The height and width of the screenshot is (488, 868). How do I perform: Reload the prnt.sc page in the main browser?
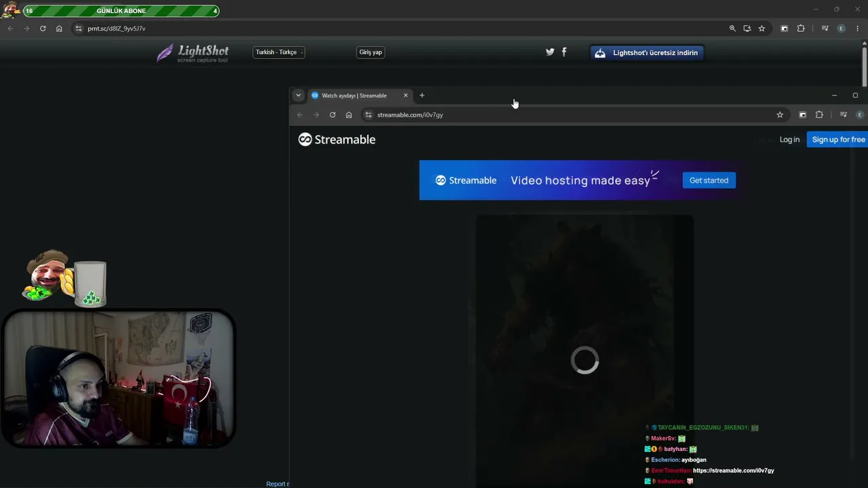coord(43,28)
